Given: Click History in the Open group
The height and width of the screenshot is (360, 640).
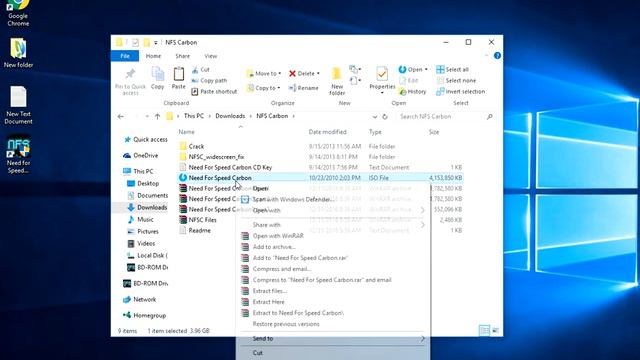Looking at the screenshot, I should pos(412,92).
